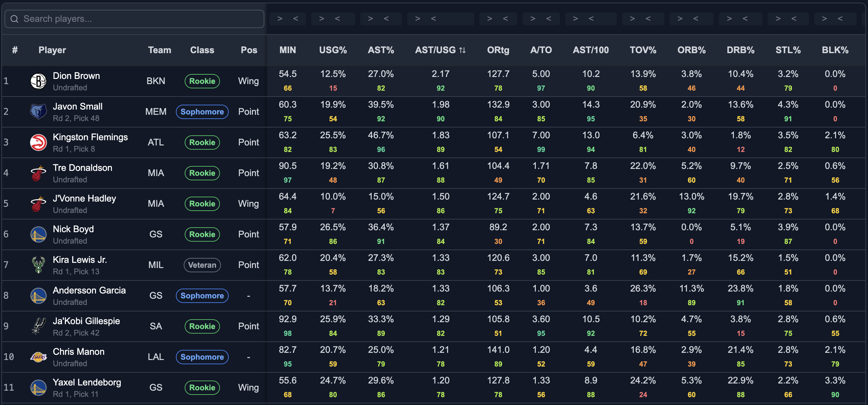Click the Bucks logo by Kira Lewis Jr.
Screen dimensions: 868x405
(39, 265)
